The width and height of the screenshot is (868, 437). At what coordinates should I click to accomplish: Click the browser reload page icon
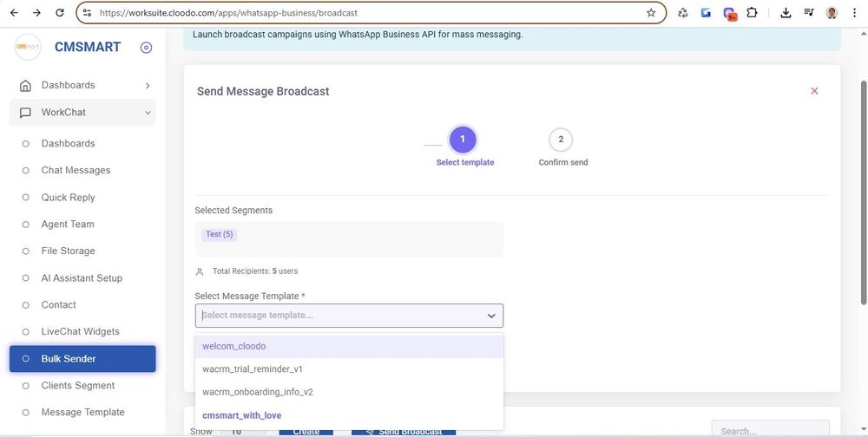point(59,13)
